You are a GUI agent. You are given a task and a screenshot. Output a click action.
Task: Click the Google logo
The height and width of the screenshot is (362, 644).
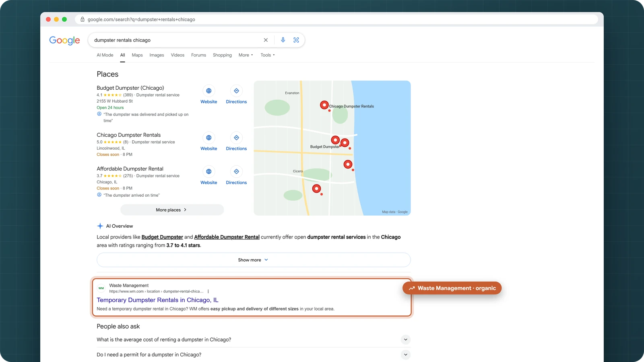pos(64,40)
